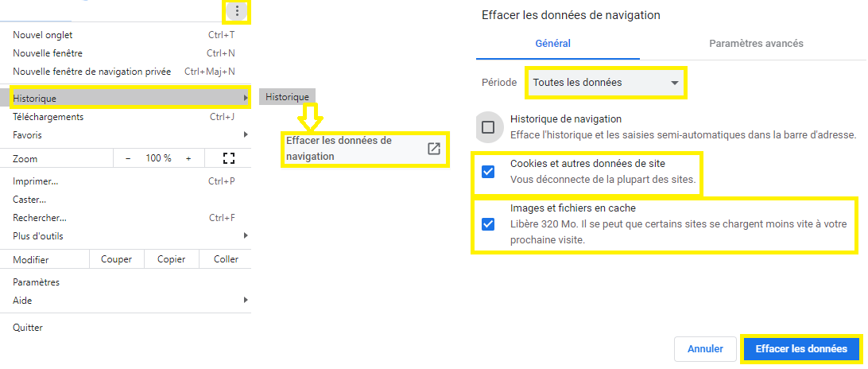Uncheck Images et fichiers en cache
Viewport: 868px width, 369px height.
[x=488, y=223]
